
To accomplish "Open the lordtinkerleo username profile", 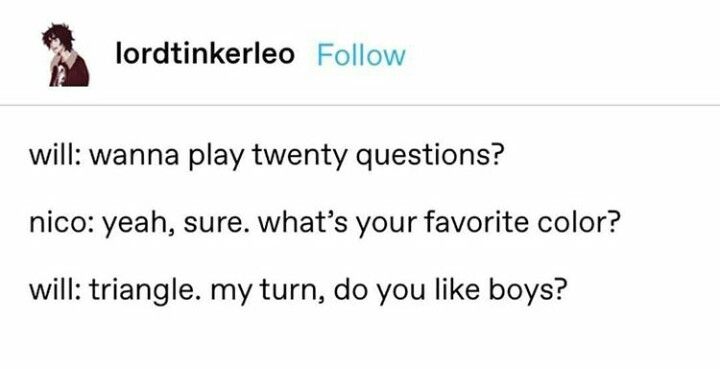I will (x=205, y=55).
